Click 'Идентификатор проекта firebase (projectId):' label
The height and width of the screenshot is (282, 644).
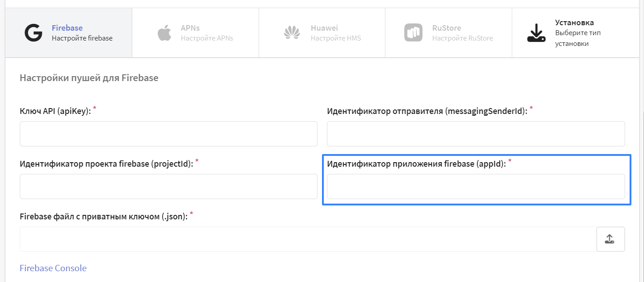click(107, 164)
